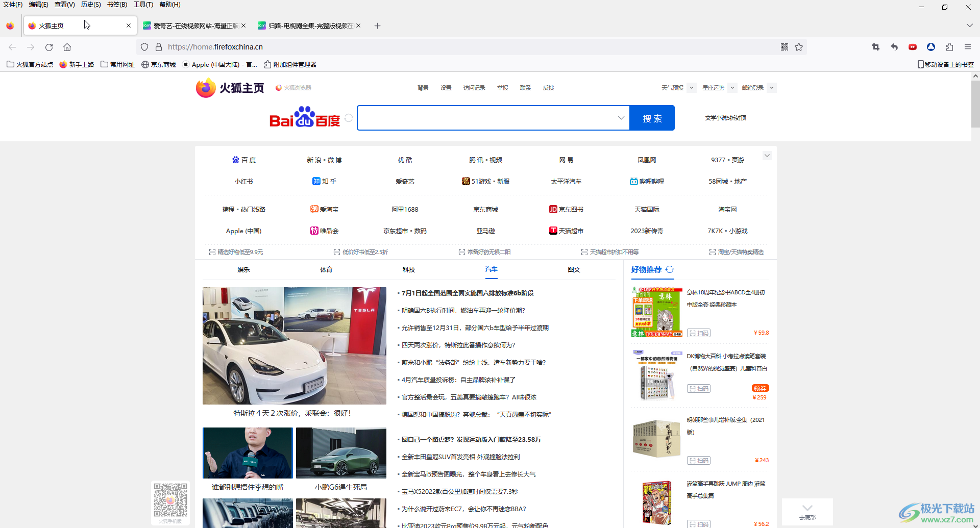The image size is (980, 528).
Task: Expand the 邮箱登录 dropdown
Action: coord(772,88)
